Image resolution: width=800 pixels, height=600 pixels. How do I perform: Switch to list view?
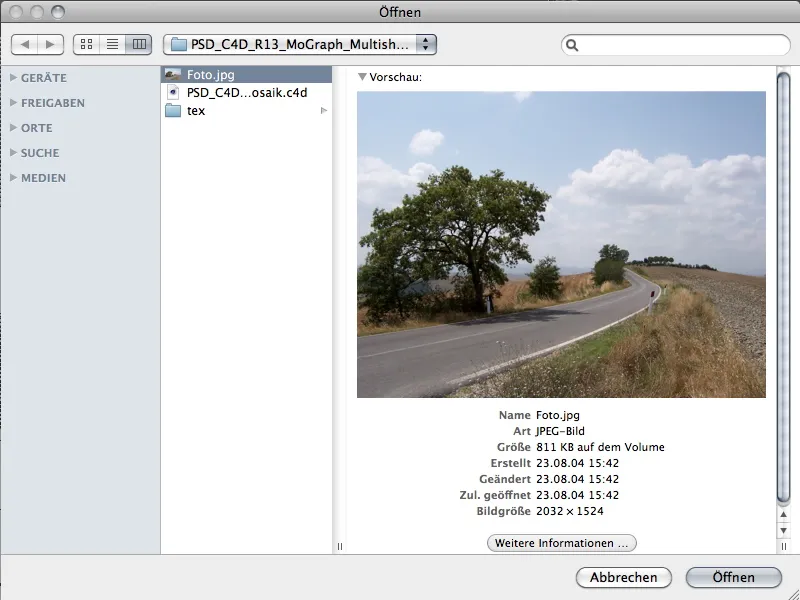(112, 44)
